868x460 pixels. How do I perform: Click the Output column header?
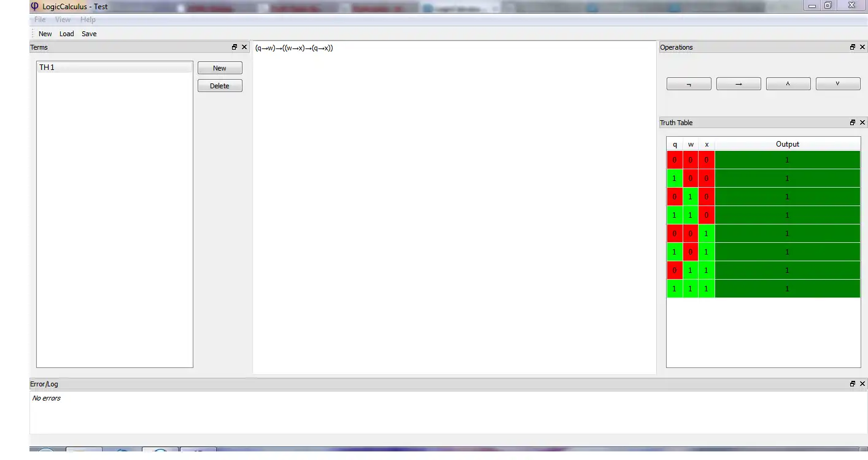click(788, 144)
